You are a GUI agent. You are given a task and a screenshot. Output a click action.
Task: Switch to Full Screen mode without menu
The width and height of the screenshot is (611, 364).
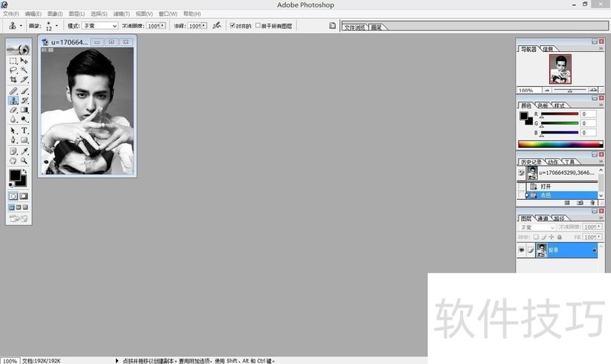[25, 208]
